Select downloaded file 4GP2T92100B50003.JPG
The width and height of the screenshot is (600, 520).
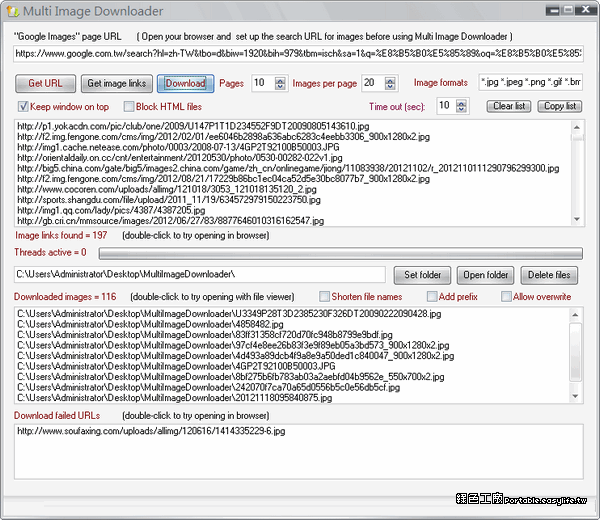coord(176,366)
